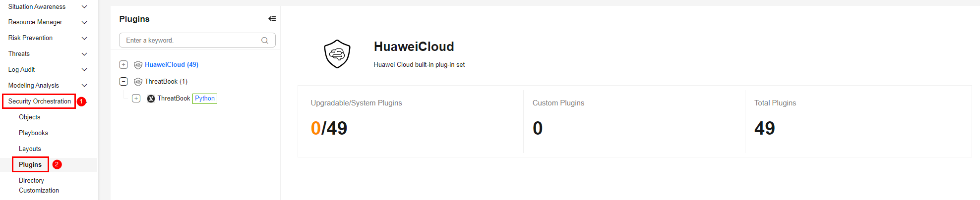Collapse the Plugins panel with the arrow icon

(x=272, y=19)
